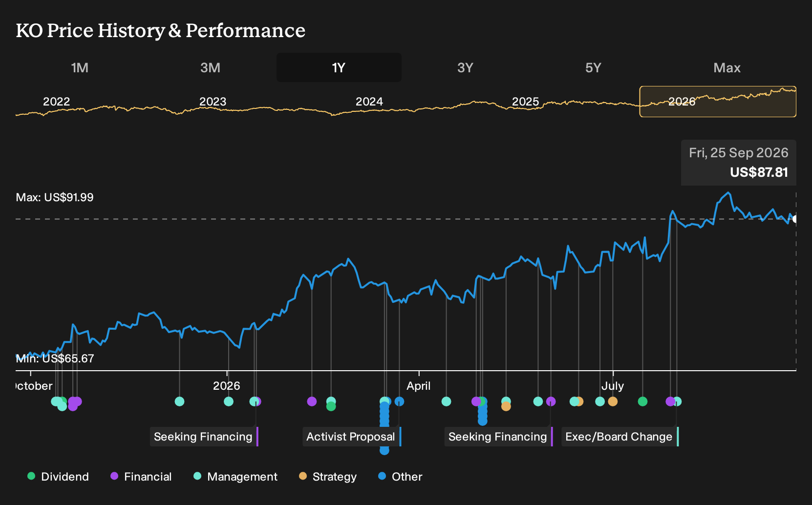Click orange Strategy dot stacked beneath a teal dot
The height and width of the screenshot is (505, 812).
click(x=506, y=406)
